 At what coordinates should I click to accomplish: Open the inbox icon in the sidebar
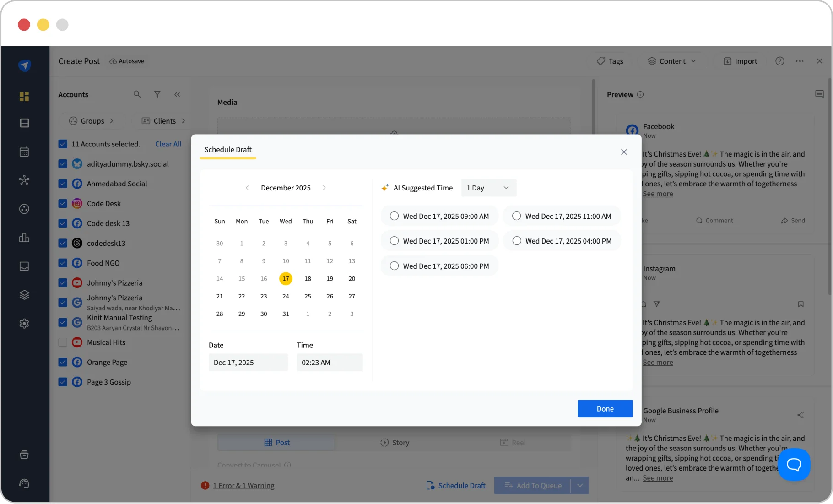pyautogui.click(x=24, y=266)
